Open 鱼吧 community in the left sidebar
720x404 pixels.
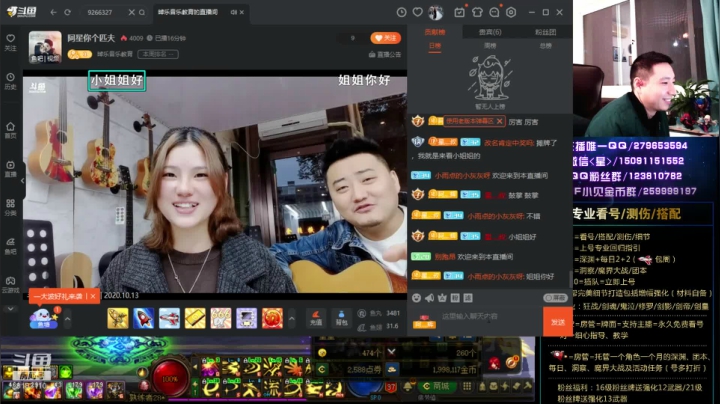(11, 246)
